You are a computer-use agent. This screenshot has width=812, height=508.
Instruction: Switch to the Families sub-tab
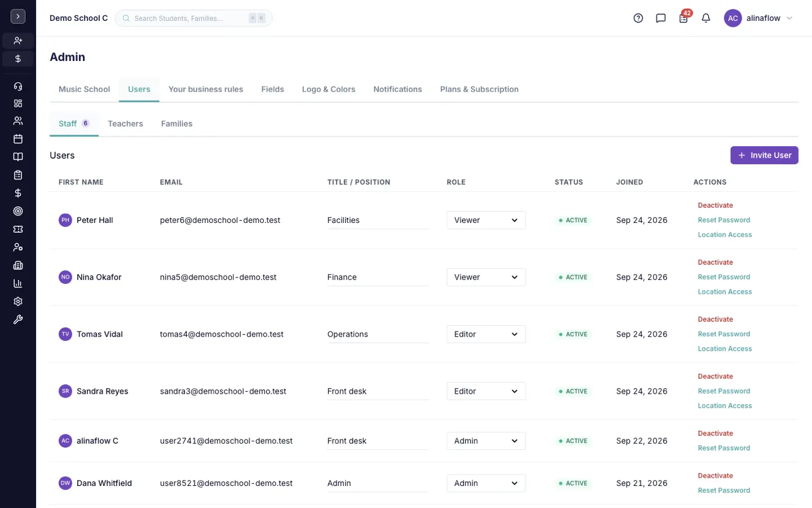point(177,124)
